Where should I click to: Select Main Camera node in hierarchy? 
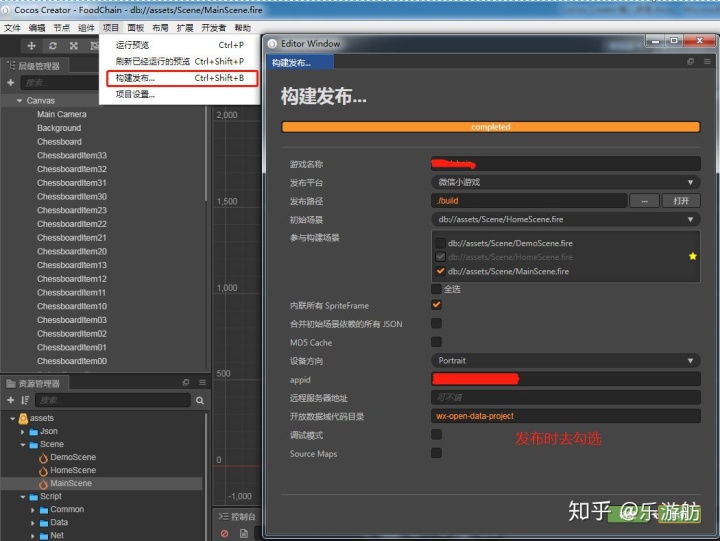click(62, 114)
